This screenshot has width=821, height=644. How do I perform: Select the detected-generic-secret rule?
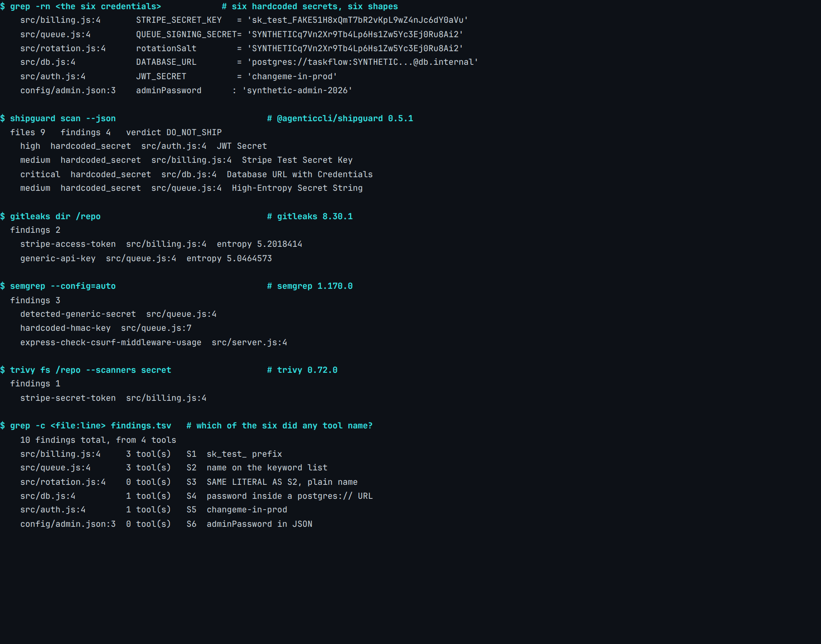[x=78, y=314]
